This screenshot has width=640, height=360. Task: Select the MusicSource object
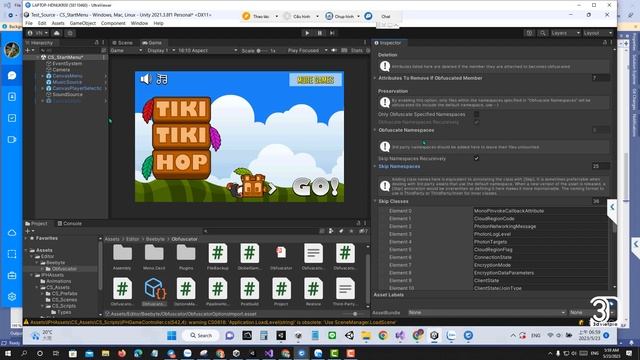[x=67, y=82]
